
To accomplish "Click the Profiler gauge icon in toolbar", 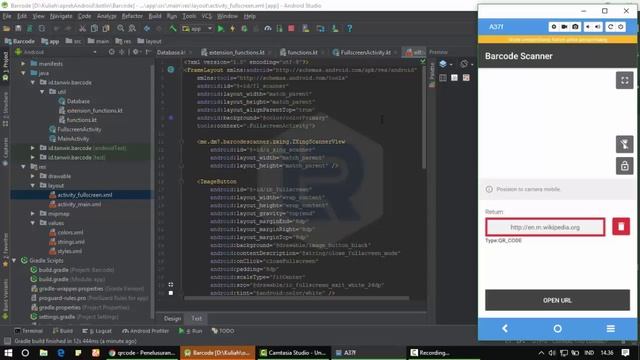I will click(268, 29).
